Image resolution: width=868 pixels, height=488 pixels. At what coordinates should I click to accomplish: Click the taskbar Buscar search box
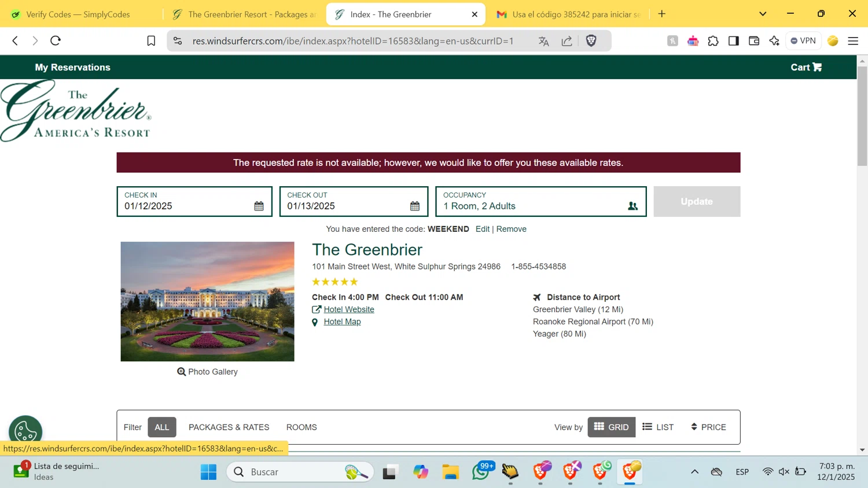[x=300, y=472]
